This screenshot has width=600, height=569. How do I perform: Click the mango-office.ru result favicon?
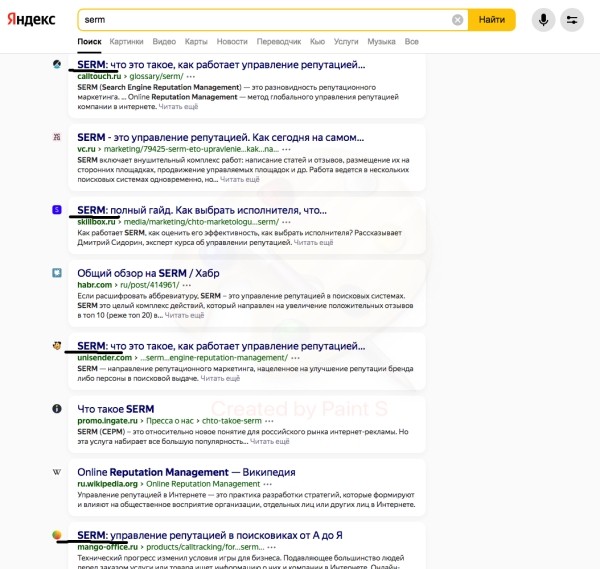coord(57,535)
